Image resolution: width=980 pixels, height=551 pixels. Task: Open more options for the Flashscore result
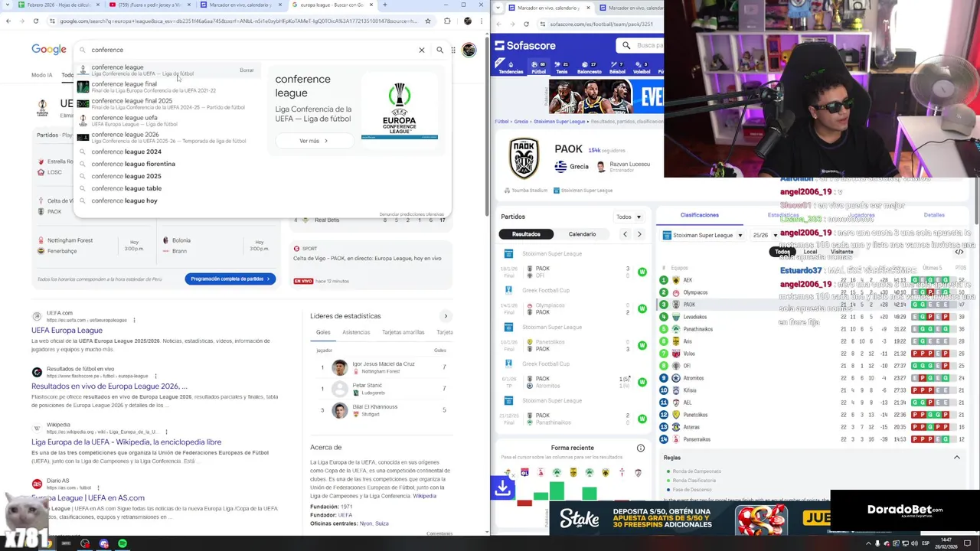155,376
